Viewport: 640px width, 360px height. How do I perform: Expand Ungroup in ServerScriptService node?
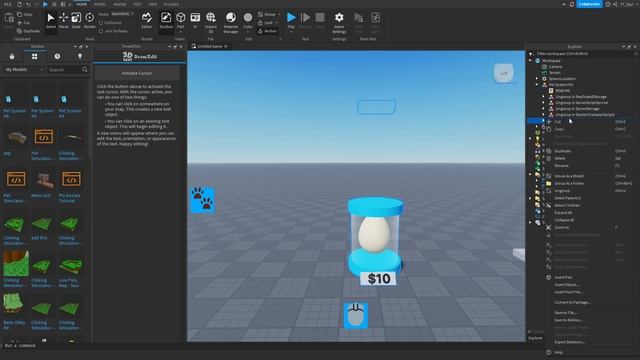pyautogui.click(x=544, y=103)
